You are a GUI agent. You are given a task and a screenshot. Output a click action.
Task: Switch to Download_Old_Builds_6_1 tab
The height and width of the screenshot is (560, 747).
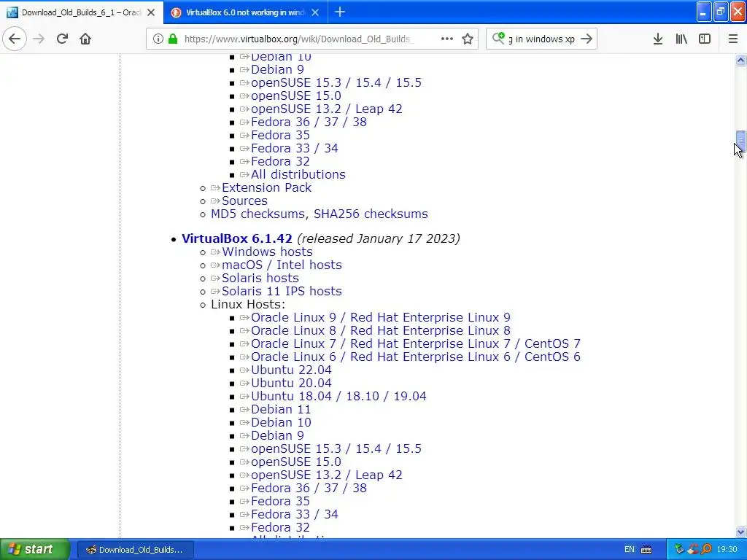click(x=82, y=12)
